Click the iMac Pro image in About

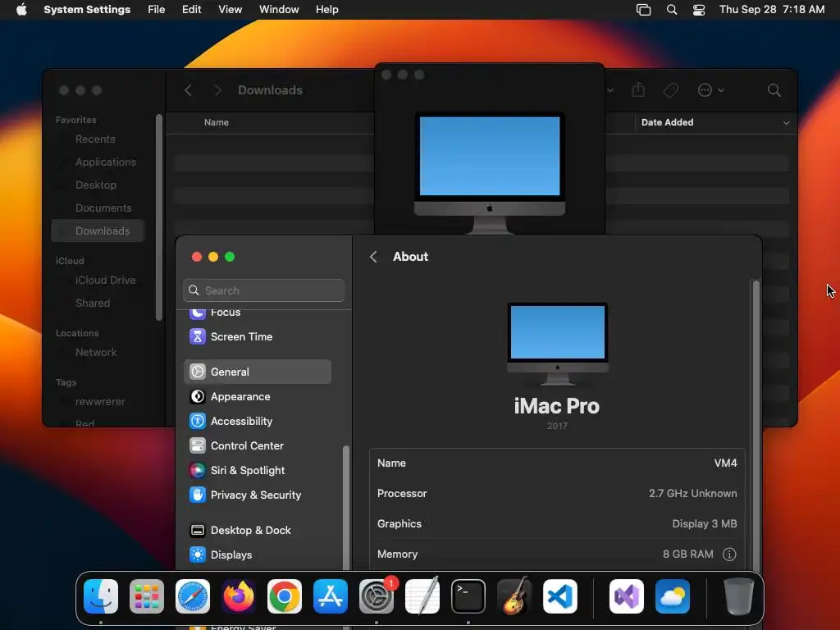(x=557, y=344)
